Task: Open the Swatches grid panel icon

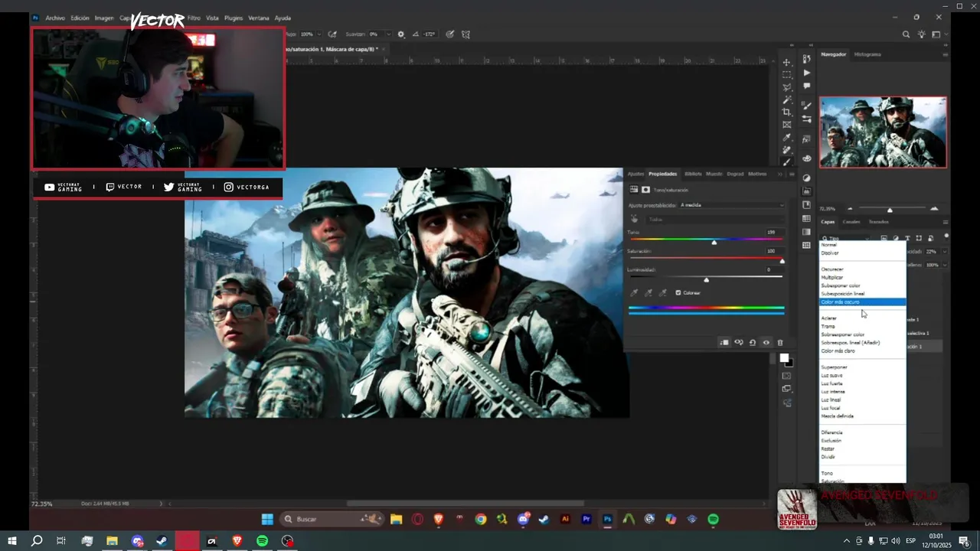Action: [x=806, y=219]
